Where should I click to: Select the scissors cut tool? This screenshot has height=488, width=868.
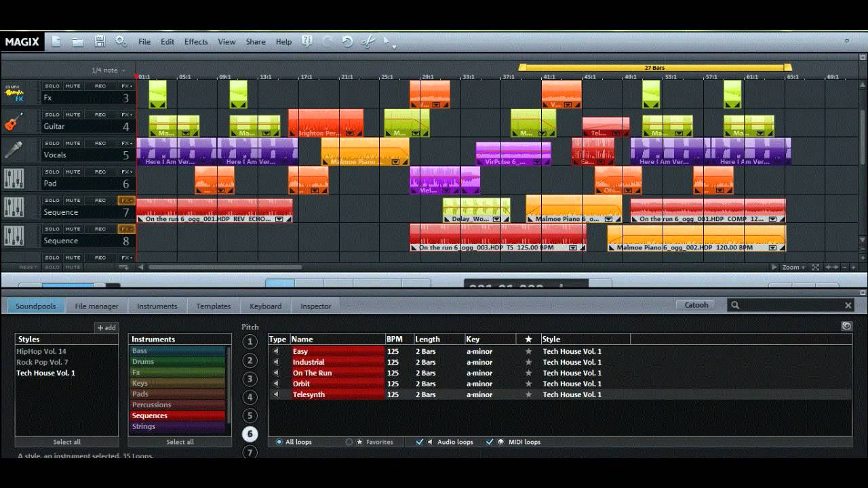click(x=368, y=41)
